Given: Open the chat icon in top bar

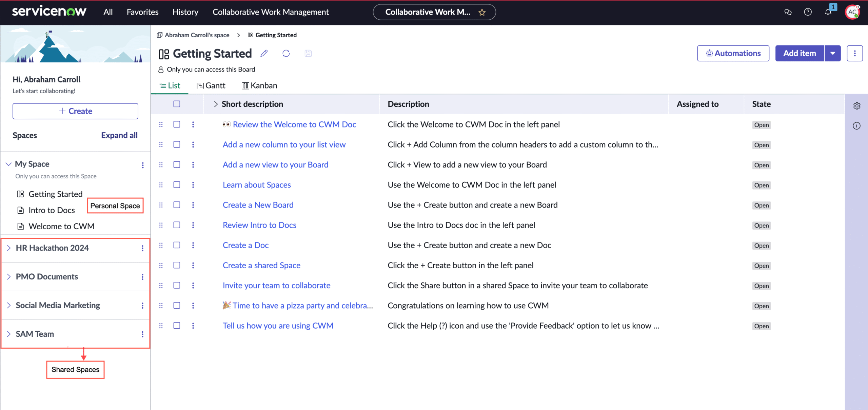Looking at the screenshot, I should click(788, 12).
